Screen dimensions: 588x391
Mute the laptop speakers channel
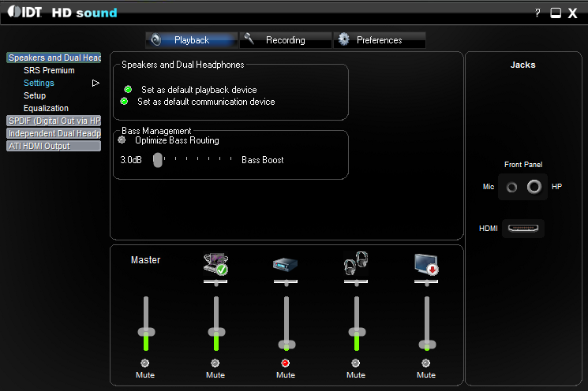[215, 363]
